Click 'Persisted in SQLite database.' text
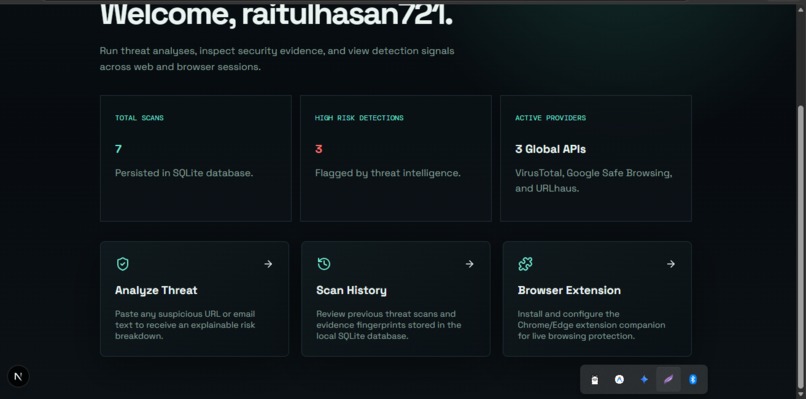Viewport: 806px width, 399px height. [x=184, y=173]
